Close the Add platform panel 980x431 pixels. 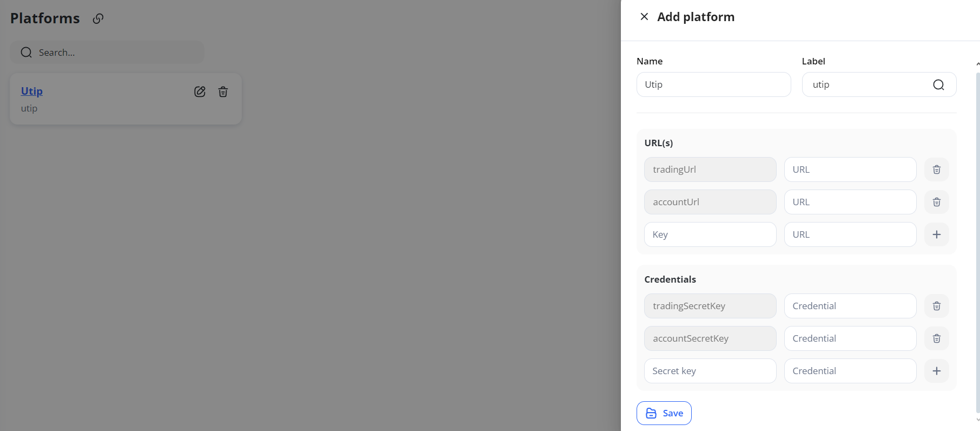click(x=644, y=17)
